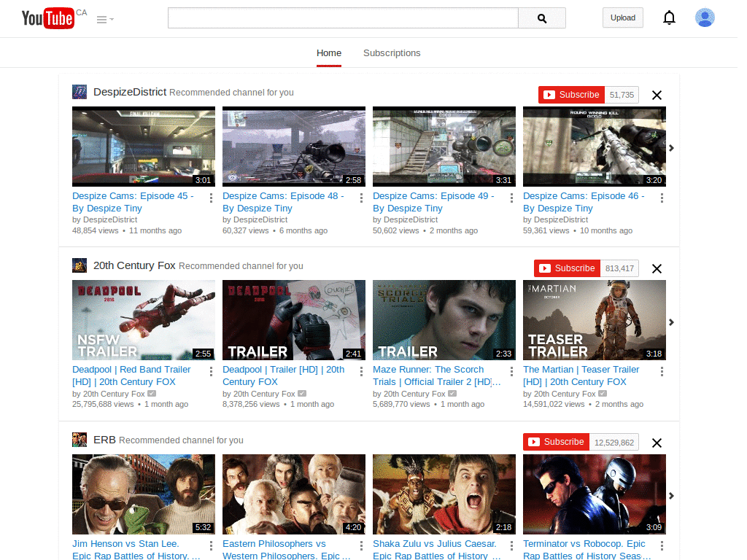The height and width of the screenshot is (560, 747).
Task: Open options menu for Jim Henson vs Stan Lee
Action: click(211, 545)
